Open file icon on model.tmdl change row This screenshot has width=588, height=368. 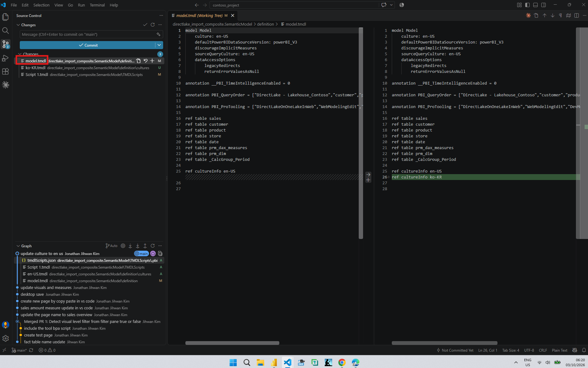[x=138, y=61]
